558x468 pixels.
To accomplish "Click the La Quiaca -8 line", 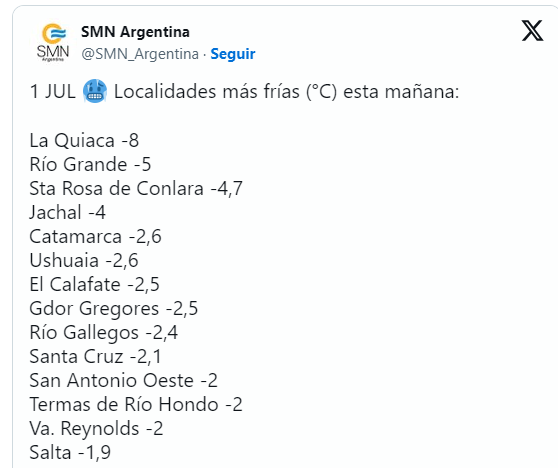I will tap(84, 140).
